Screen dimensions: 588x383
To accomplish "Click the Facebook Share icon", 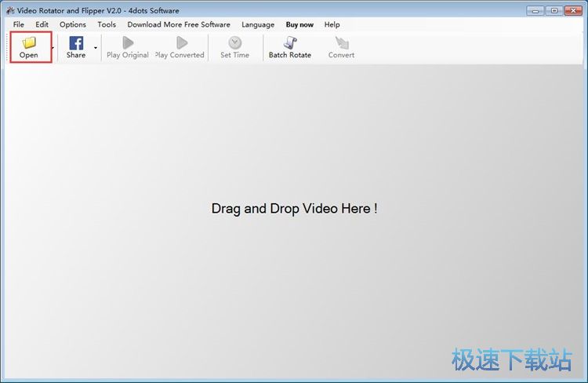I will [x=76, y=43].
